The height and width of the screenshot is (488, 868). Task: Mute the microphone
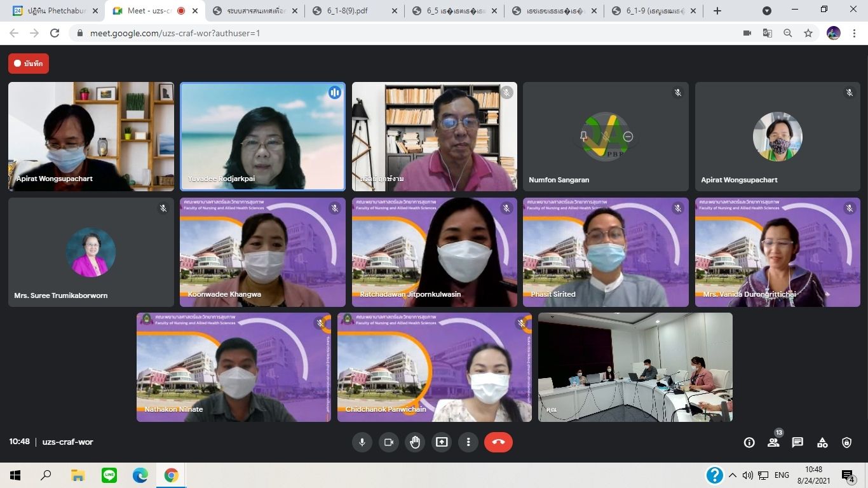[362, 442]
